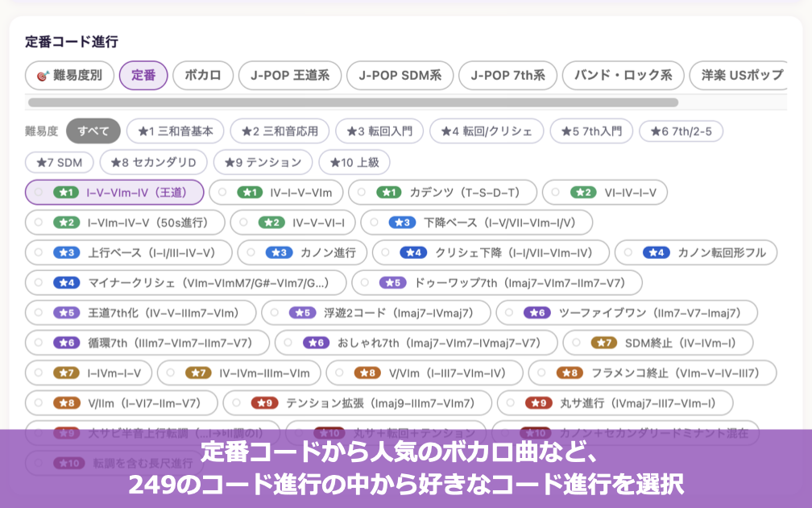The image size is (812, 508).
Task: Filter by ★9 テンション
Action: pos(263,162)
